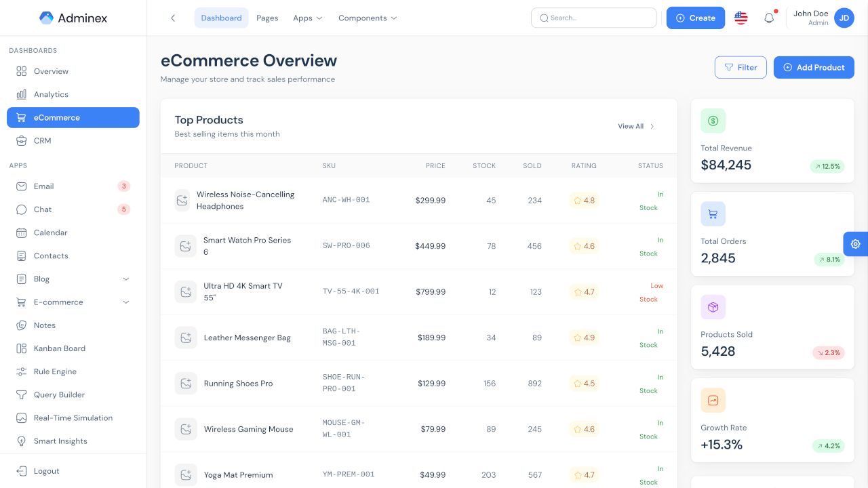Open the Apps dropdown in top nav

tap(308, 18)
